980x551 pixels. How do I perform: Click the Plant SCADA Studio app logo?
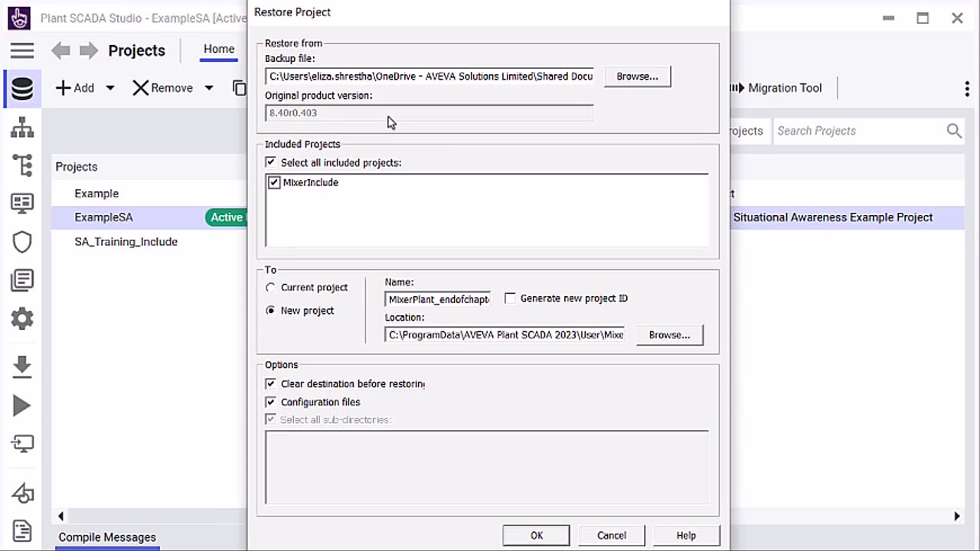pos(18,18)
